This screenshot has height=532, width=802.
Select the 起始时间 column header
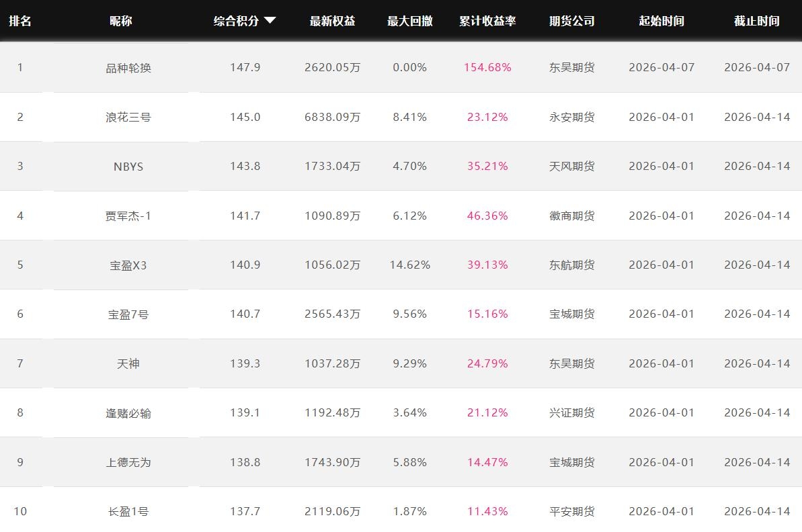click(661, 21)
